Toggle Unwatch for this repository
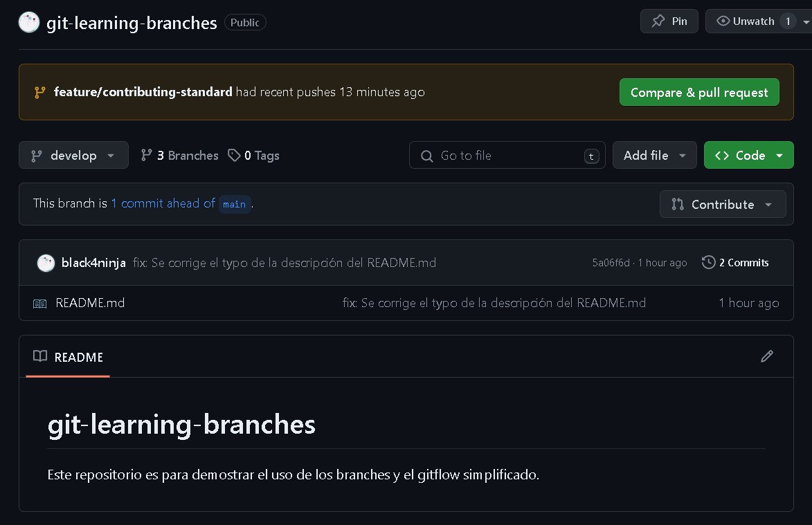This screenshot has width=812, height=525. click(744, 21)
